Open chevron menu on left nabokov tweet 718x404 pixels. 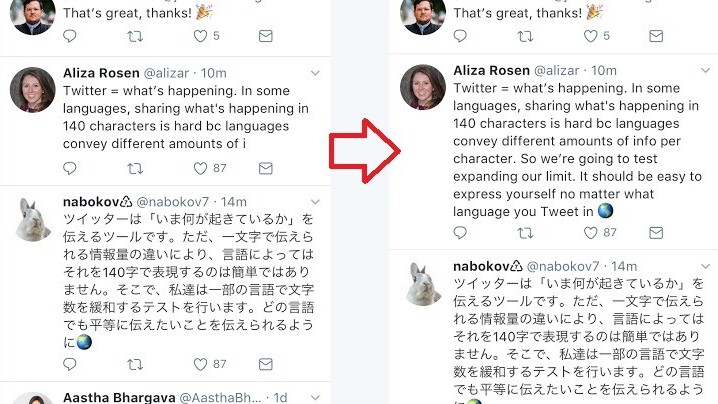(315, 203)
